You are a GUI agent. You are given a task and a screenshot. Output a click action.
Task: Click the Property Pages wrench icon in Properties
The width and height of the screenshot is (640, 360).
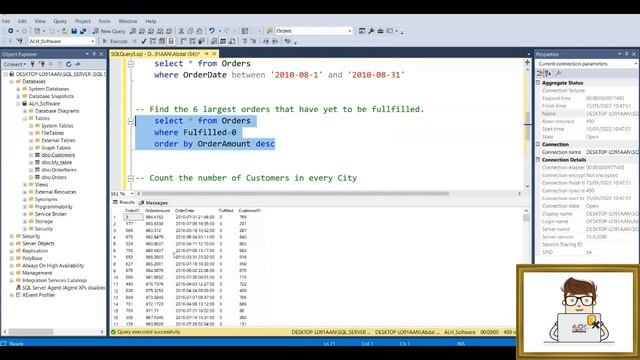[x=559, y=73]
